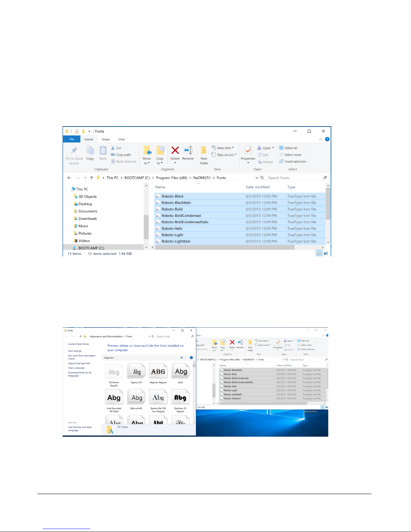Click the view options icon beside Organize in Control Panel
This screenshot has height=532, width=411.
pyautogui.click(x=182, y=358)
